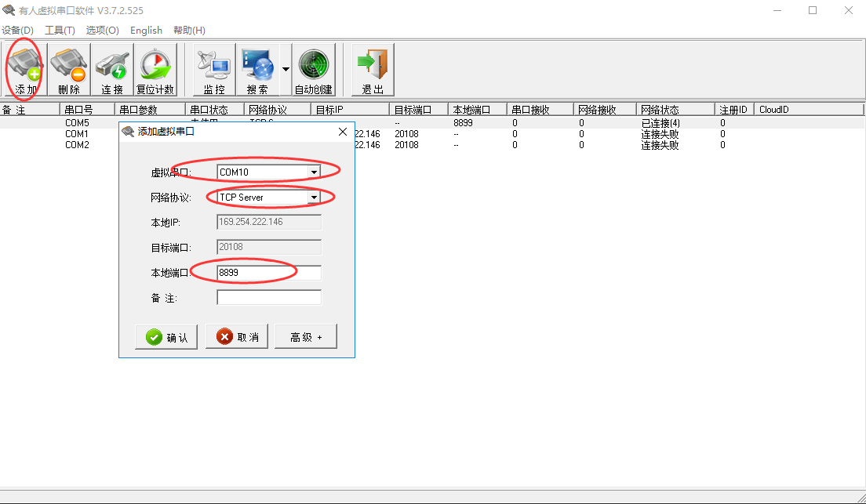This screenshot has height=504, width=866.
Task: Click the 自动创建 auto-create radar icon
Action: point(314,70)
